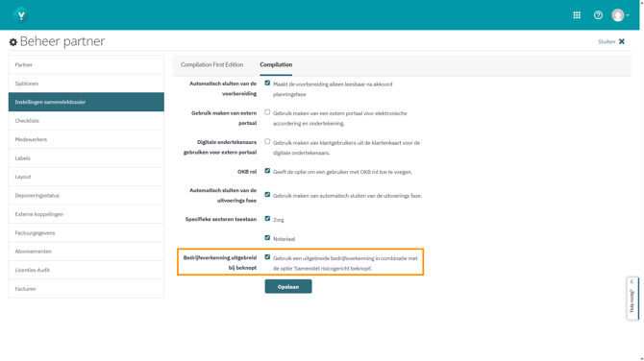The image size is (644, 361).
Task: Select Instellingen samensteldossier sidebar item
Action: tap(87, 102)
